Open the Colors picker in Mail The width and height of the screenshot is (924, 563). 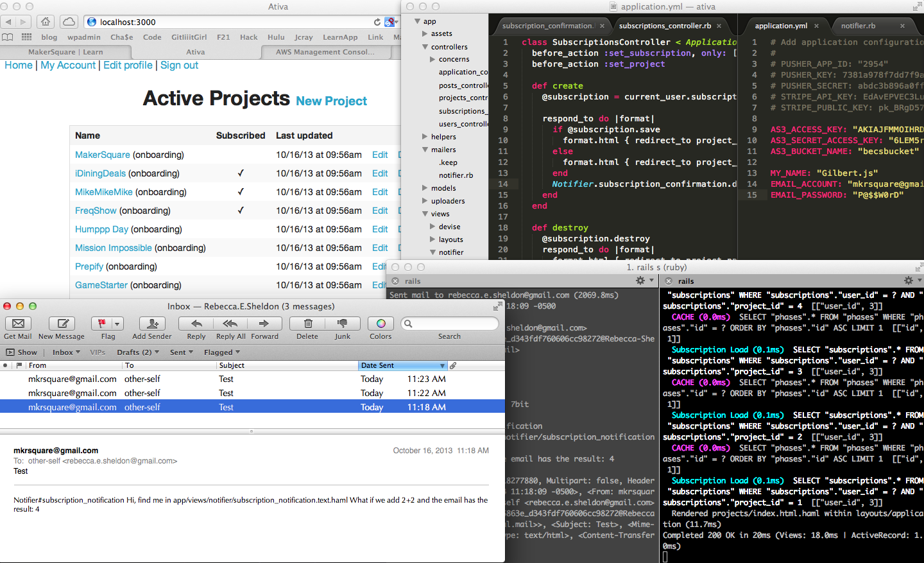click(381, 324)
